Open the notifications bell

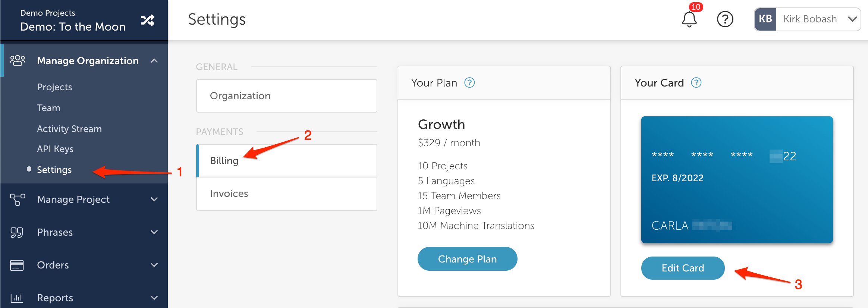[x=689, y=19]
